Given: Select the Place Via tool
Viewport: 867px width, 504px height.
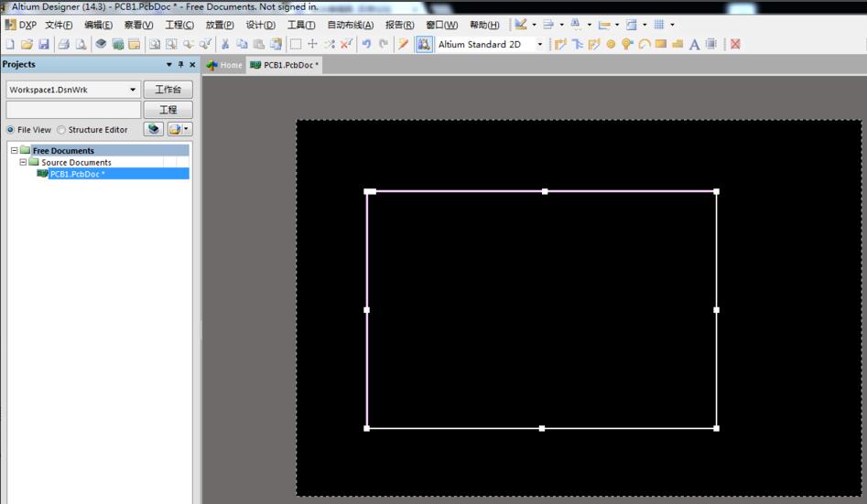Looking at the screenshot, I should pyautogui.click(x=627, y=44).
